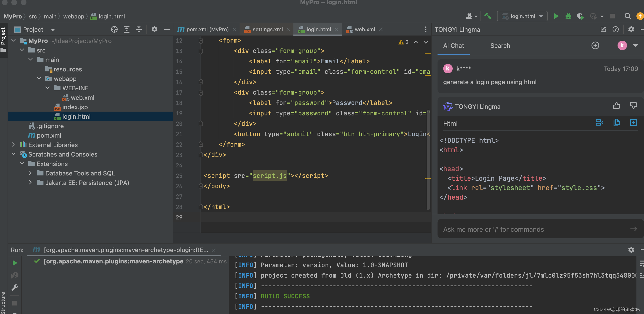Toggle the Project side tool window tab

[4, 40]
